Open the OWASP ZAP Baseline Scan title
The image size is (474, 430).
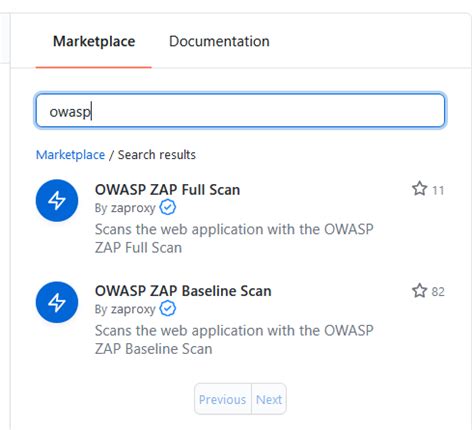click(183, 291)
